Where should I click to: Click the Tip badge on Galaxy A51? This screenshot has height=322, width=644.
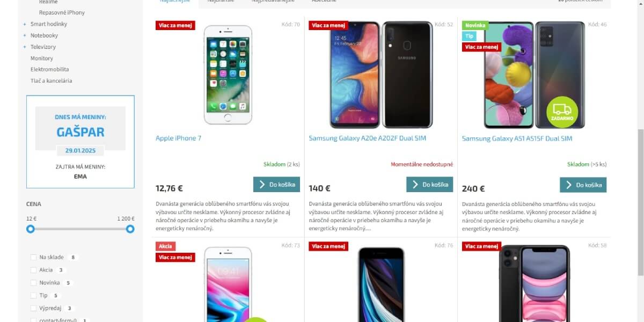click(x=469, y=36)
